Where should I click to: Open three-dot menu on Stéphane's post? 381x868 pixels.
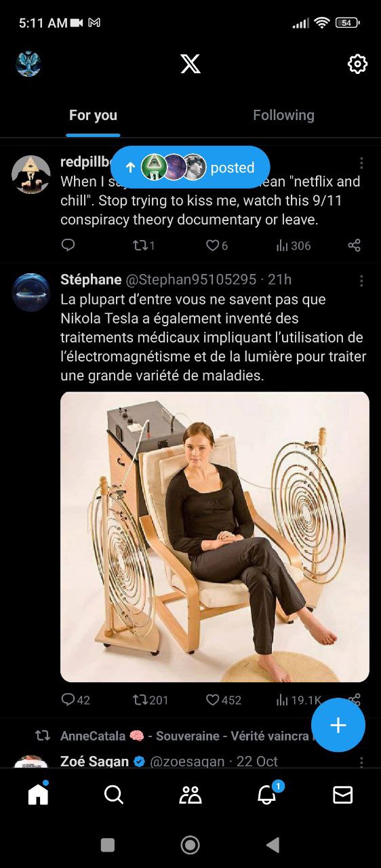361,281
